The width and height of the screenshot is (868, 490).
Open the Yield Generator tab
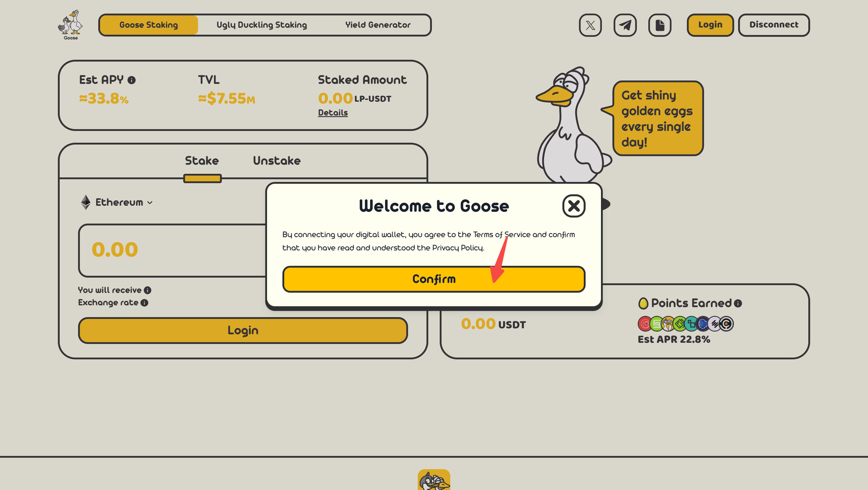(x=378, y=25)
